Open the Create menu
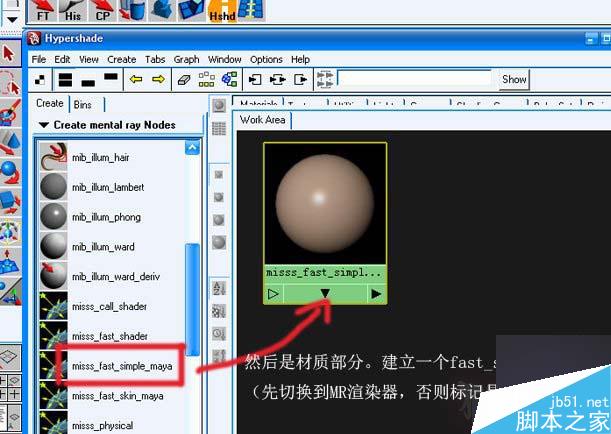This screenshot has width=611, height=434. pos(122,60)
